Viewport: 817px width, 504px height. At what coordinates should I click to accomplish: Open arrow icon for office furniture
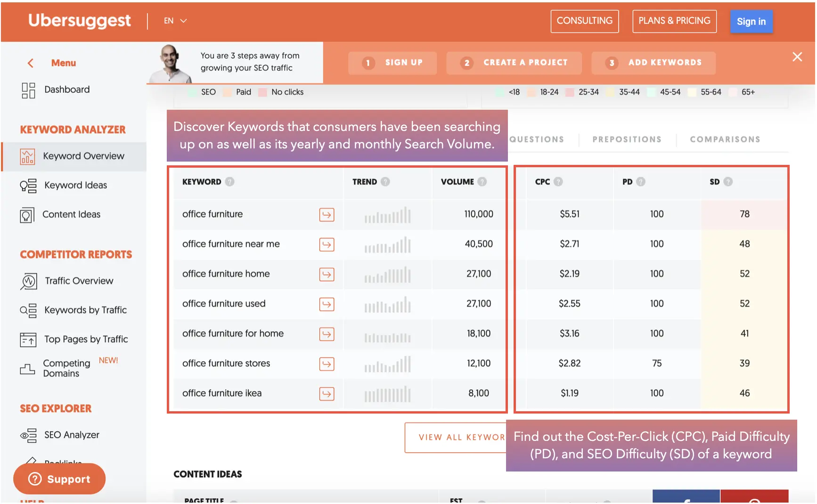coord(327,215)
